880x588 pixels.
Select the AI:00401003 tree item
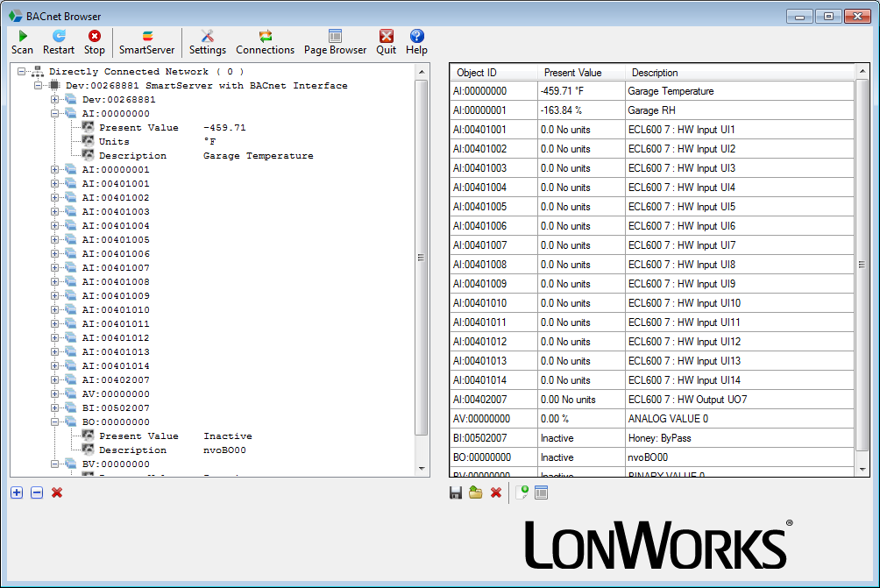(x=116, y=211)
